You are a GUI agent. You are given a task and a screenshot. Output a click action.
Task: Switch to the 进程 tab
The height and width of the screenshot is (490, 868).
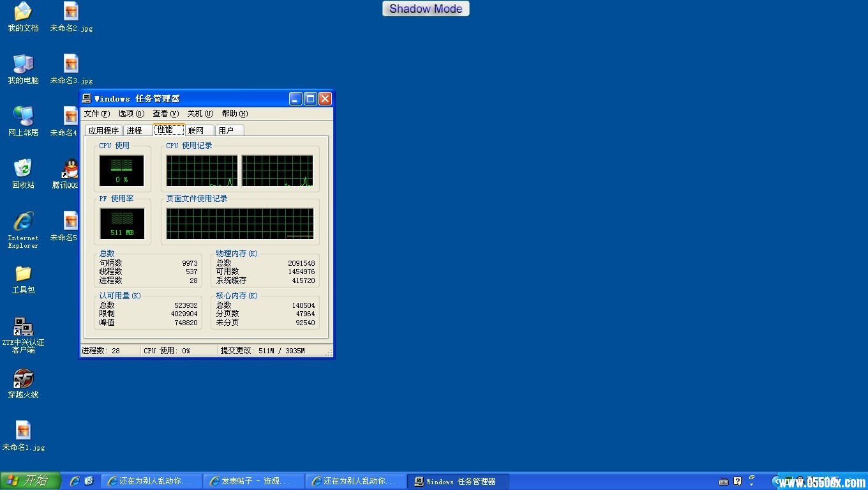click(x=137, y=130)
